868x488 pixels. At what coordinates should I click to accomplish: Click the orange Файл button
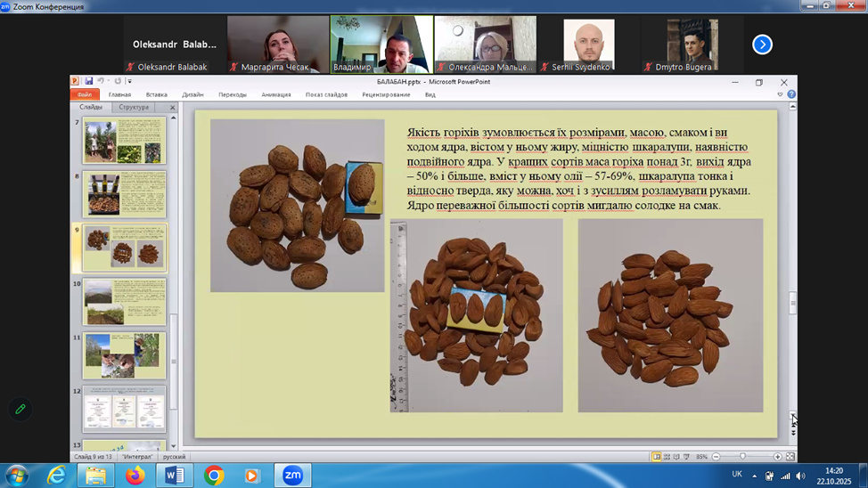(85, 94)
